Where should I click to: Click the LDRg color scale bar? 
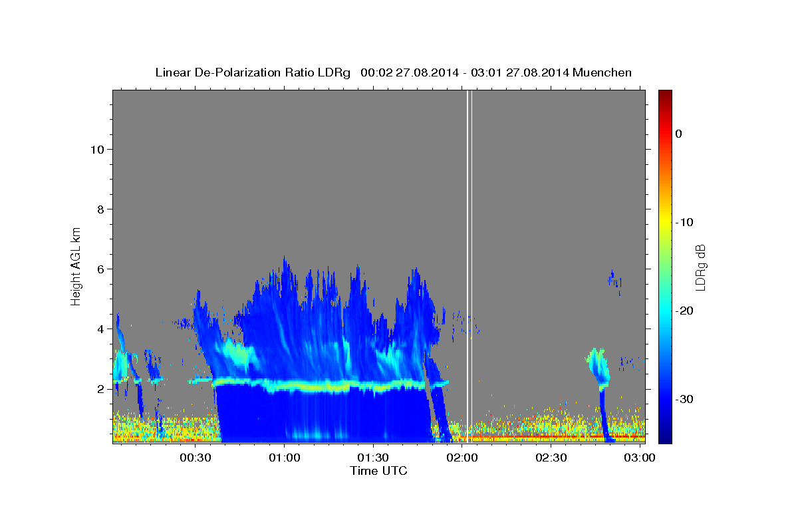(665, 266)
